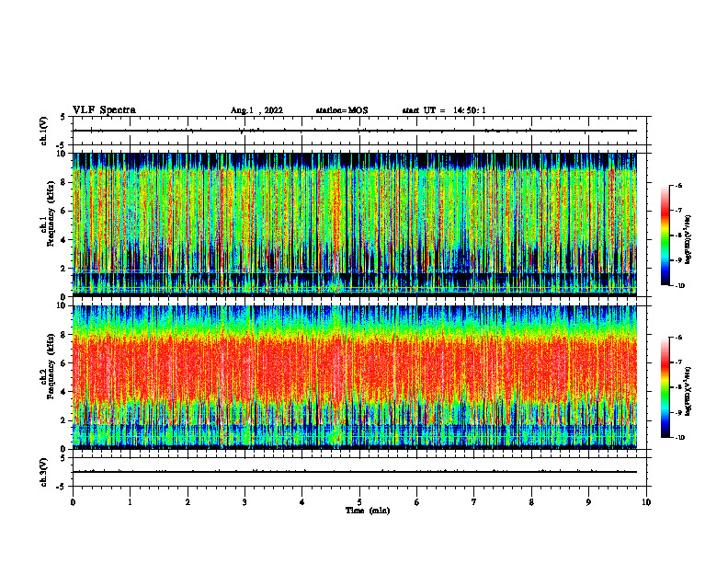Click the "6" kHz tick of ch.2 spectrogram

pyautogui.click(x=64, y=363)
